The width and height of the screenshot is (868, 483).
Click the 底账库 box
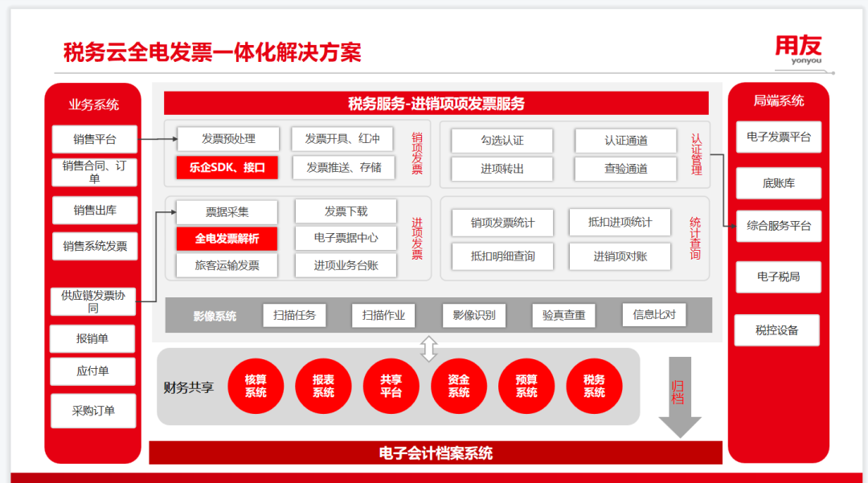[778, 183]
